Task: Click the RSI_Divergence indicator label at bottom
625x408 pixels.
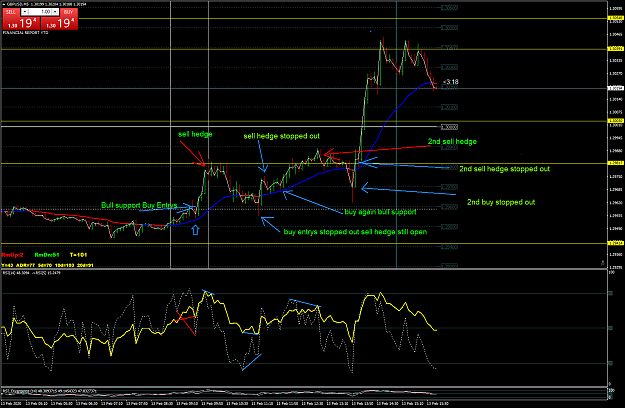Action: point(49,391)
